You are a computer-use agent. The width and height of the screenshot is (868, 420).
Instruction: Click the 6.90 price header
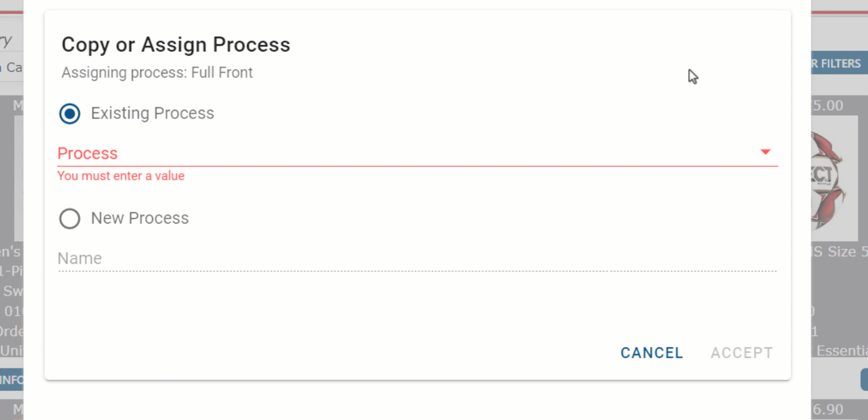pos(828,409)
